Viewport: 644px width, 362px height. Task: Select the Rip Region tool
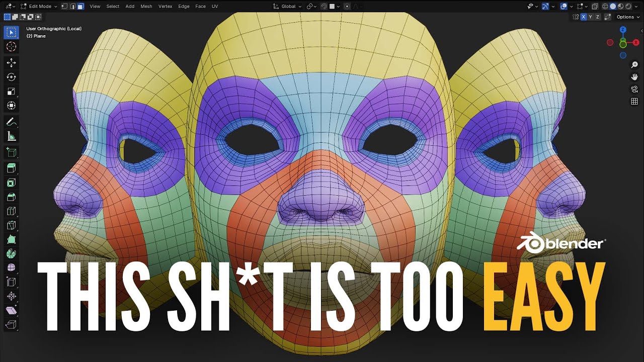pos(12,325)
